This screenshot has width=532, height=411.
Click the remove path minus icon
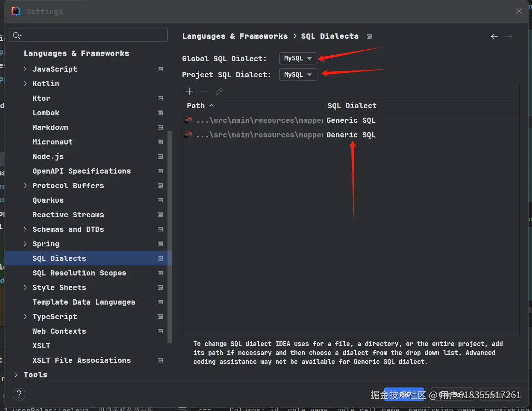point(204,91)
